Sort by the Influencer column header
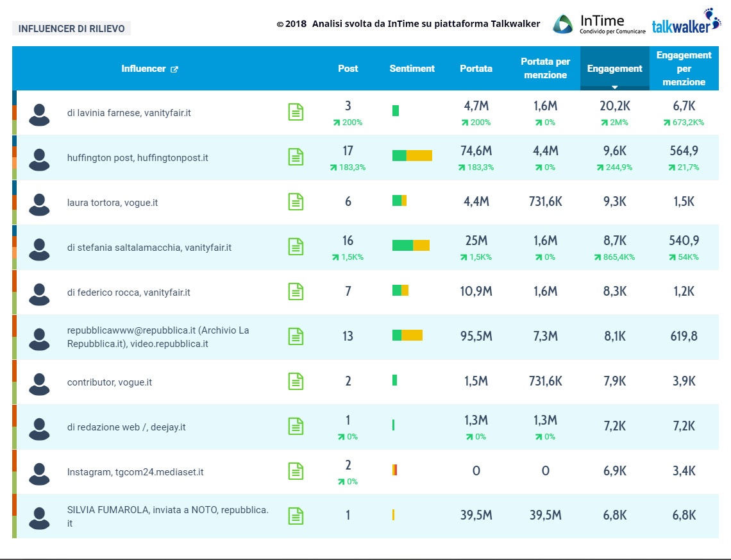 143,69
